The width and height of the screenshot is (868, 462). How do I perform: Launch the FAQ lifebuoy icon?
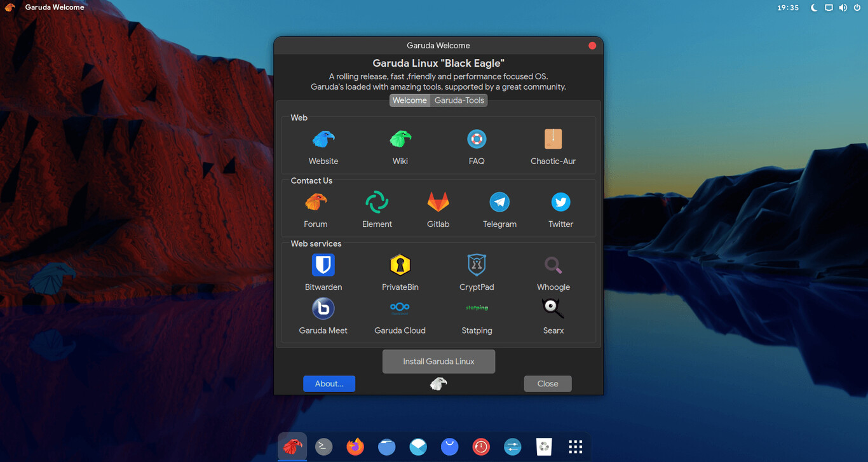pyautogui.click(x=477, y=139)
